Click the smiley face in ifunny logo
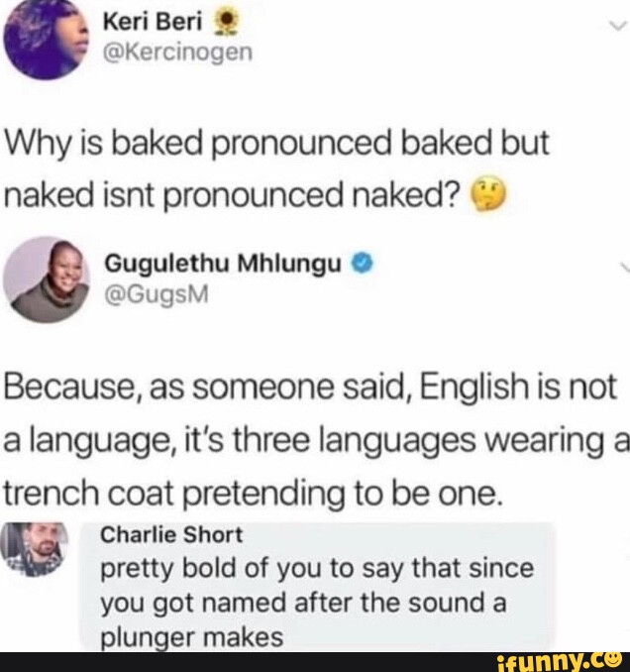Screen dimensions: 630x672 (x=616, y=659)
